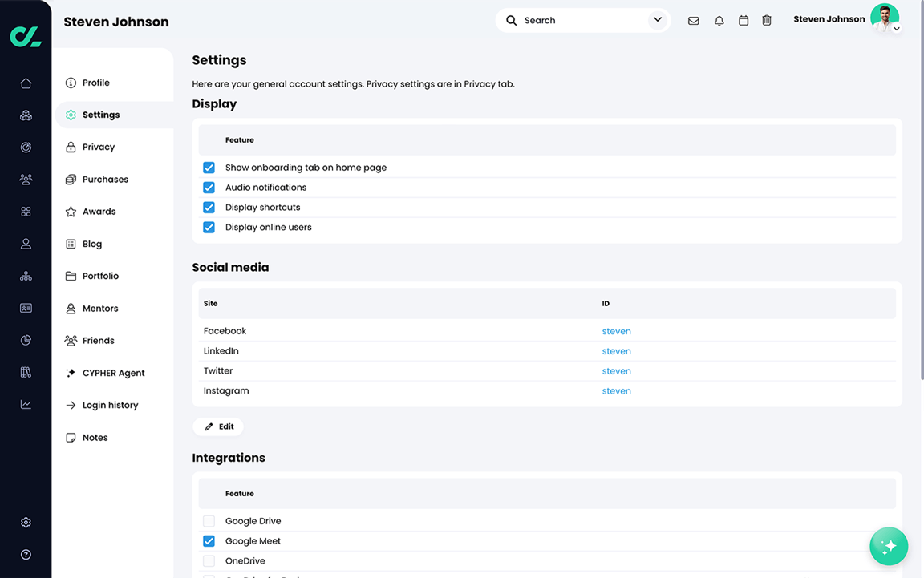Click the notifications bell icon
The height and width of the screenshot is (578, 924).
click(719, 21)
